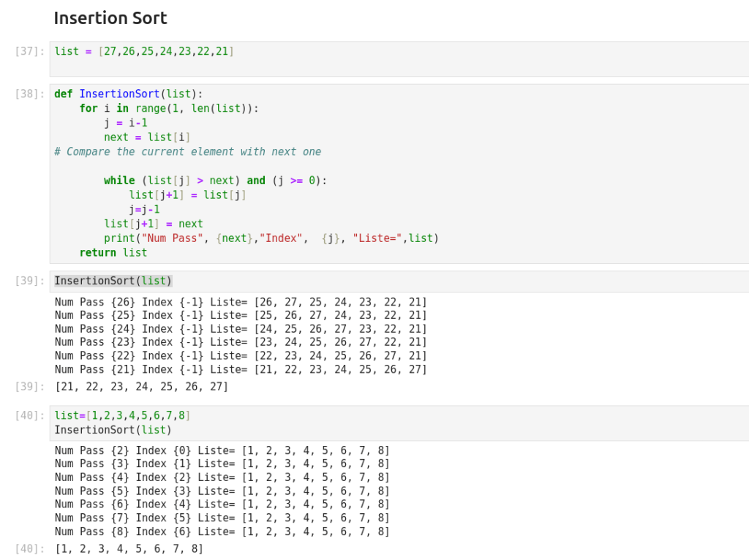This screenshot has width=749, height=560.
Task: Click the final output [1, 2, 3, 4, 5, 6, 7, 8]
Action: [129, 549]
